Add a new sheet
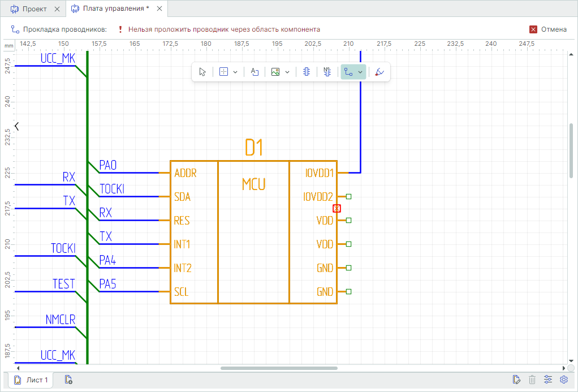The height and width of the screenshot is (392, 578). [68, 380]
